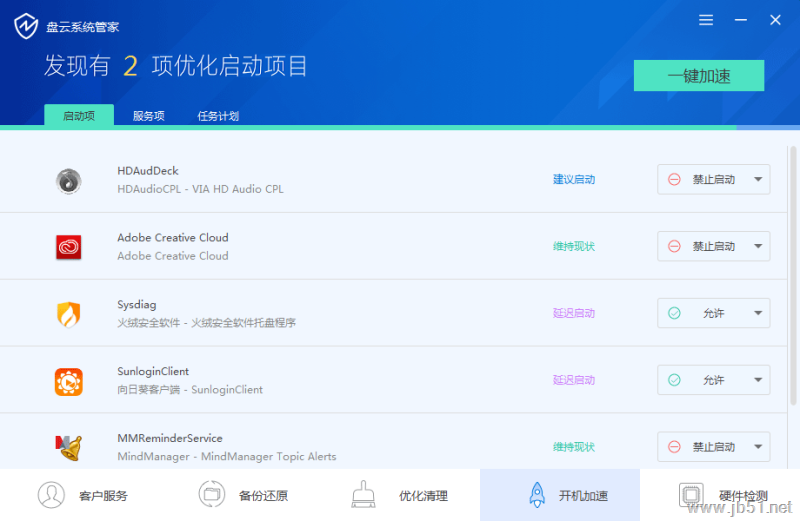Select the SunloginClient name text
Viewport: 800px width, 521px height.
click(x=153, y=371)
